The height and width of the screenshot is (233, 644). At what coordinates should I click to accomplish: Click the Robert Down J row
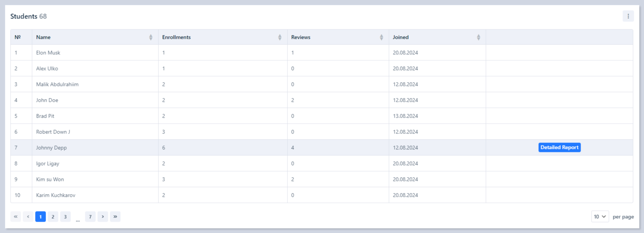[53, 132]
